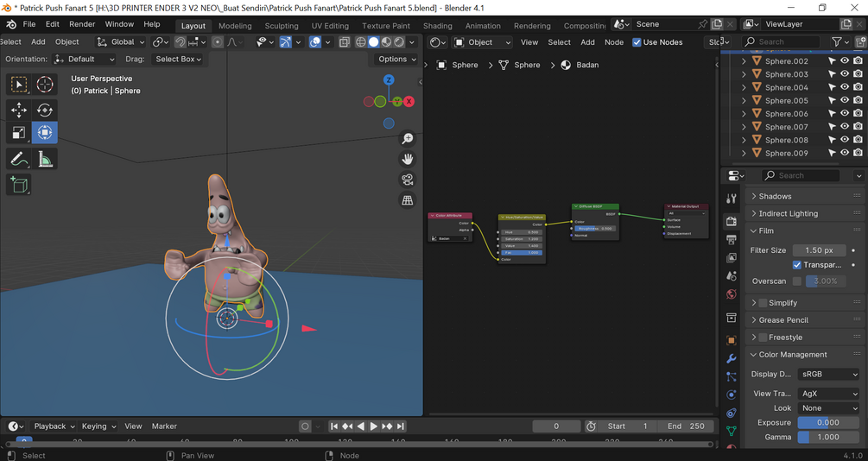Toggle selectability of Sphere.009

[x=832, y=153]
